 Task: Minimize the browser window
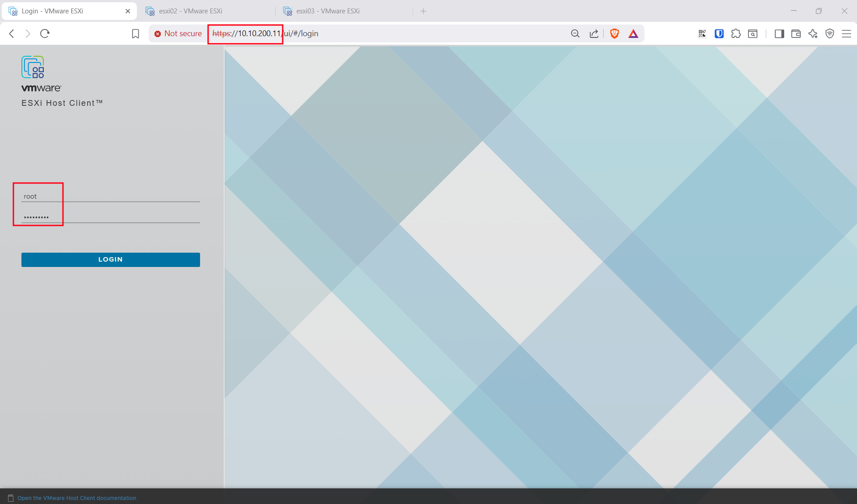[794, 11]
